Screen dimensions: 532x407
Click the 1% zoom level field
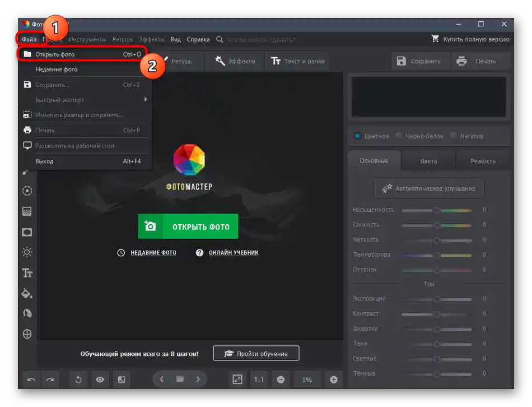[x=307, y=380]
